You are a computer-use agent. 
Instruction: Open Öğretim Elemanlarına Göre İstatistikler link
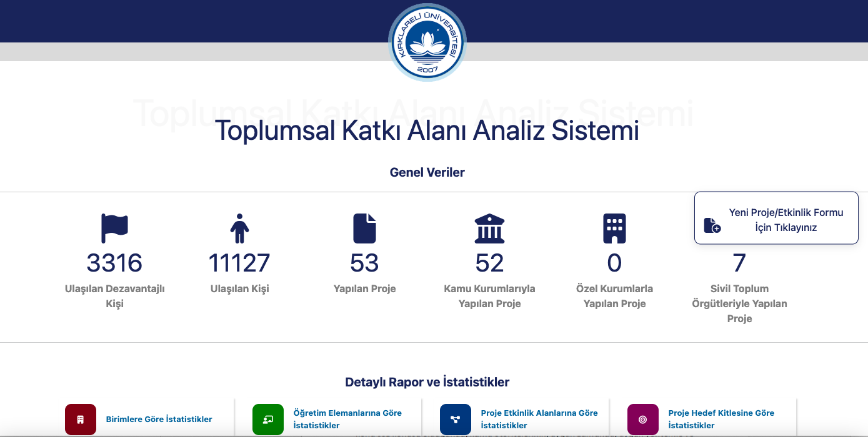coord(347,419)
